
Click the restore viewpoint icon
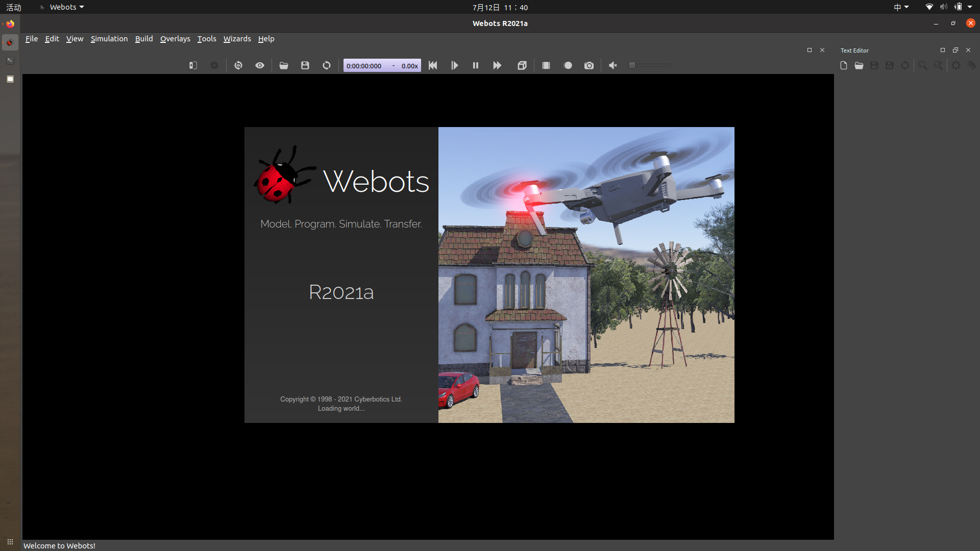coord(238,65)
